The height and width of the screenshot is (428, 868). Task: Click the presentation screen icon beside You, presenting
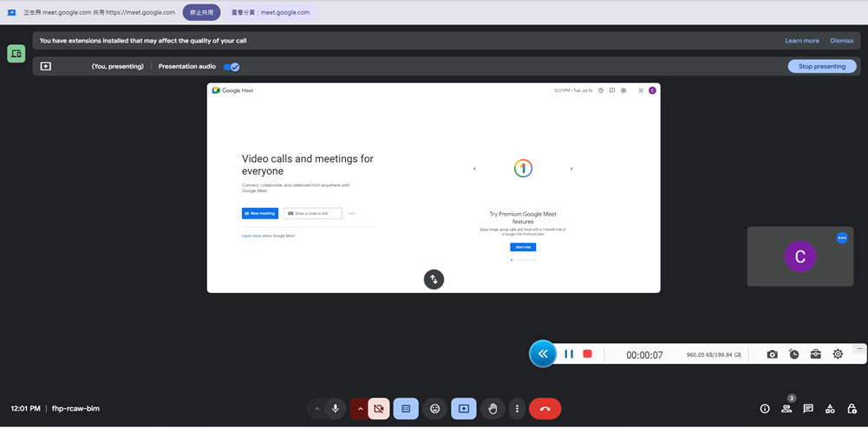click(46, 67)
